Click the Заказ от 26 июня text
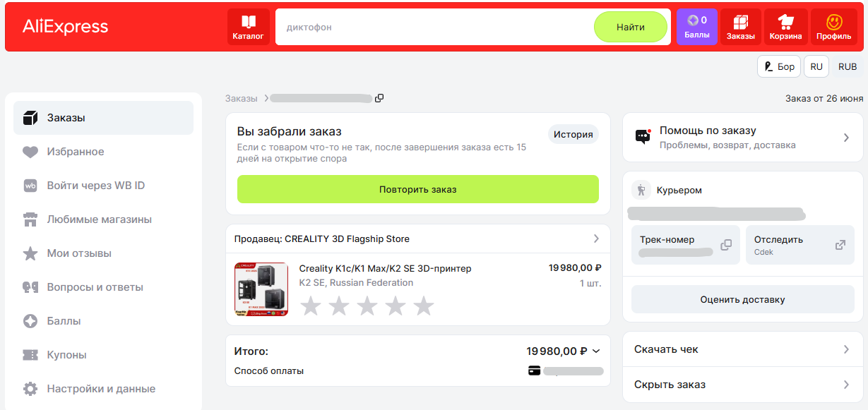Screen dimensions: 868x410 coord(824,98)
